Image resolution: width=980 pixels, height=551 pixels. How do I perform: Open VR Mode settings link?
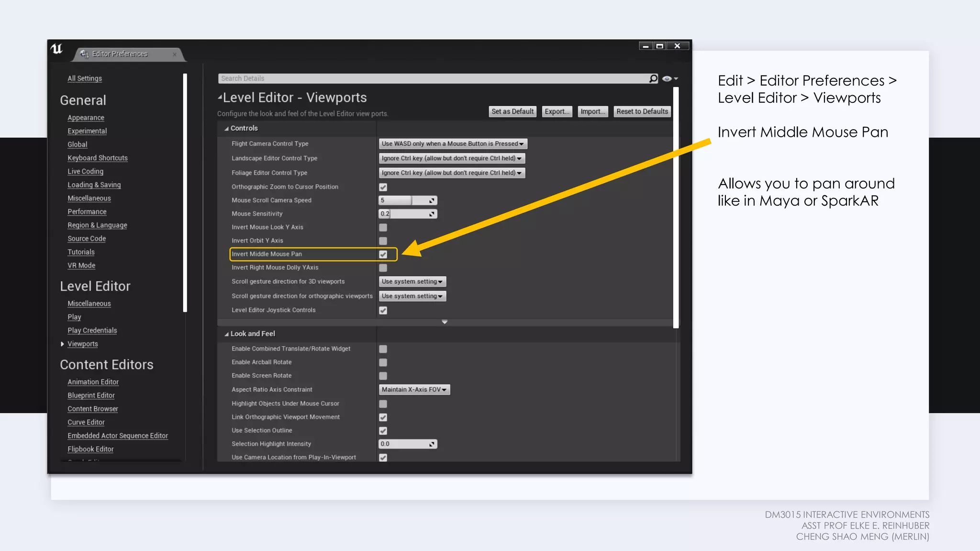[x=81, y=265]
